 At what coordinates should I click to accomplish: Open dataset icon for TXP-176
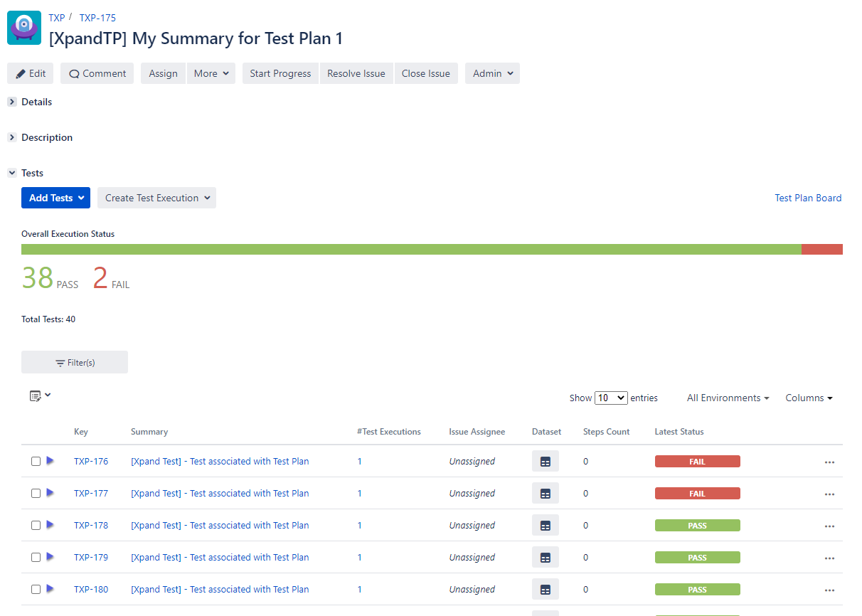tap(545, 462)
